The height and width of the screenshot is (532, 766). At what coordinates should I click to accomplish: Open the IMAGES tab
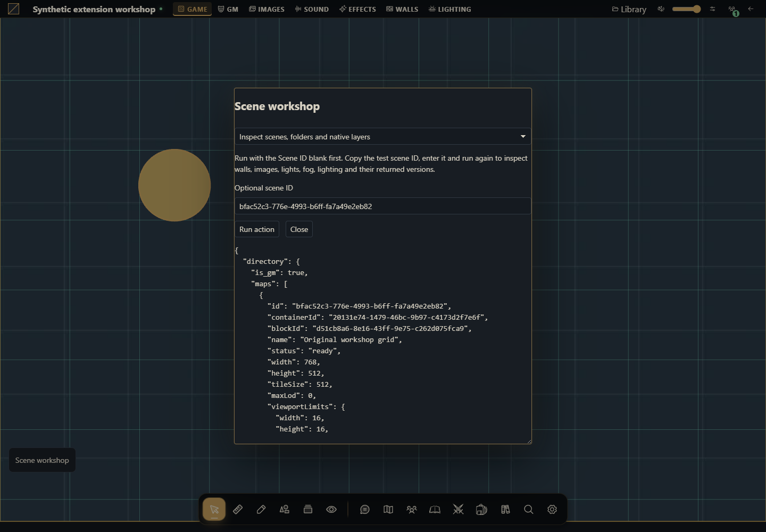(x=267, y=9)
